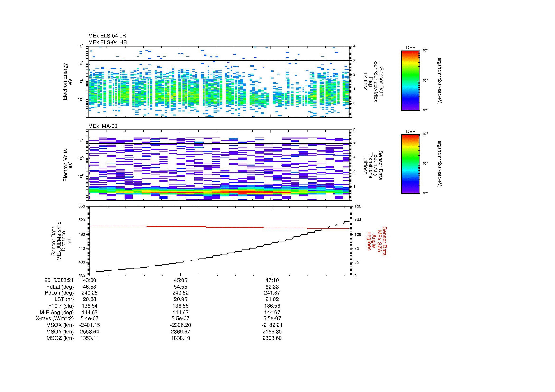The width and height of the screenshot is (555, 392).
Task: Click the F10.7 value '136.54'
Action: pyautogui.click(x=89, y=306)
